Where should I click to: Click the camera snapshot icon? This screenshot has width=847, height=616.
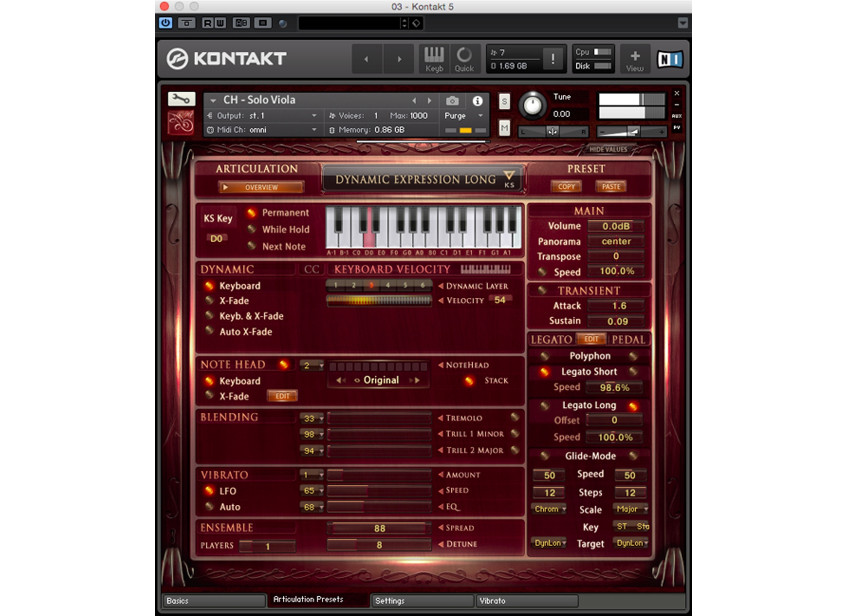coord(452,101)
